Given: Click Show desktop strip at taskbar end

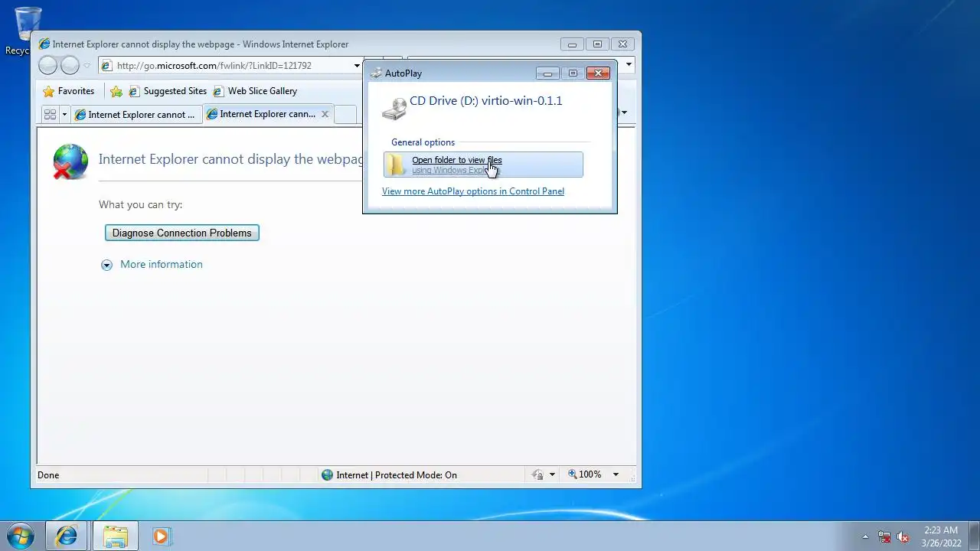Looking at the screenshot, I should pyautogui.click(x=974, y=536).
